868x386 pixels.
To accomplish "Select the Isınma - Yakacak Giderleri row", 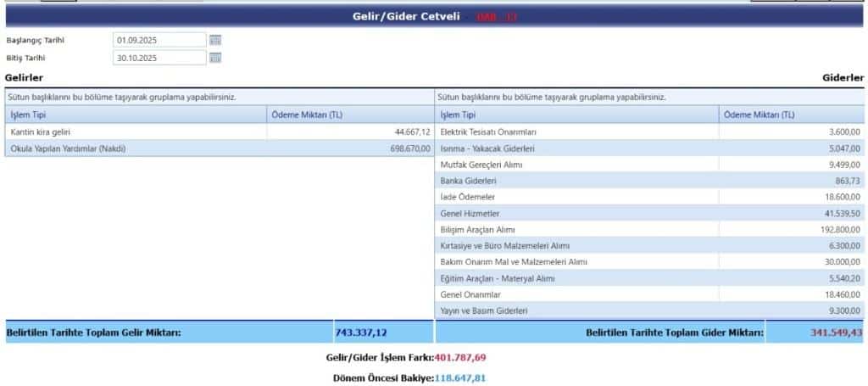I will (576, 148).
